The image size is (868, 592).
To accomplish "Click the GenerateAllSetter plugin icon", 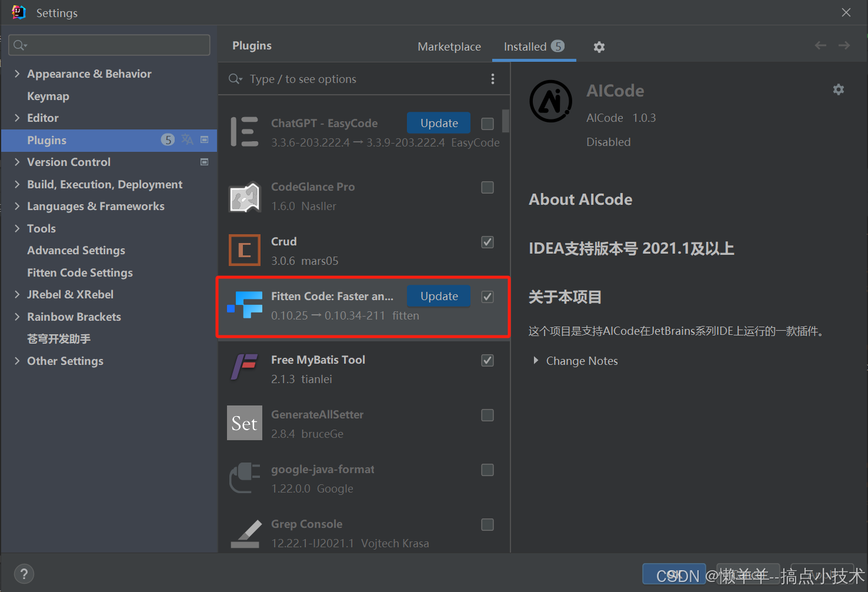I will [245, 423].
